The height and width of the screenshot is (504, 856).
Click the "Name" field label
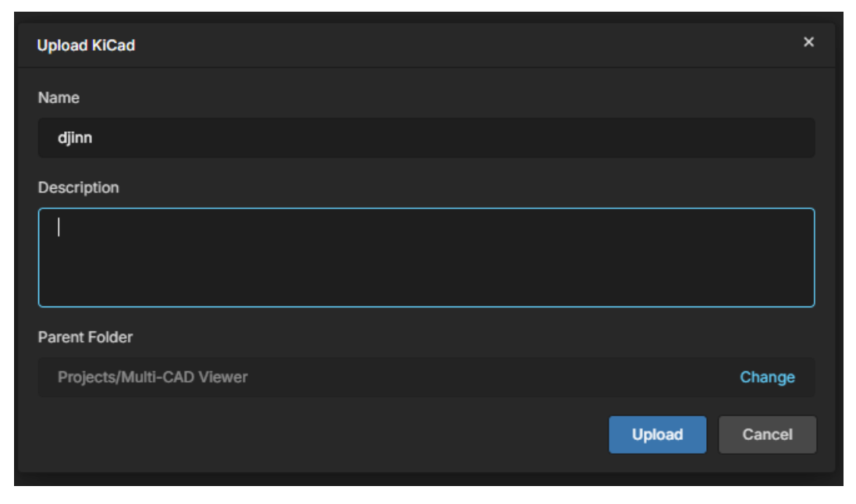[59, 98]
